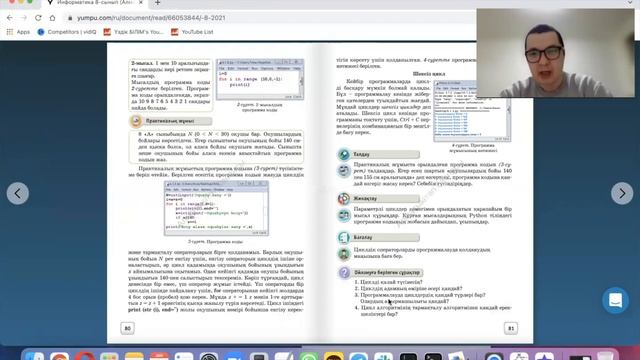
Task: Open the Үздік БІЛІМ's You... bookmark
Action: tap(133, 32)
